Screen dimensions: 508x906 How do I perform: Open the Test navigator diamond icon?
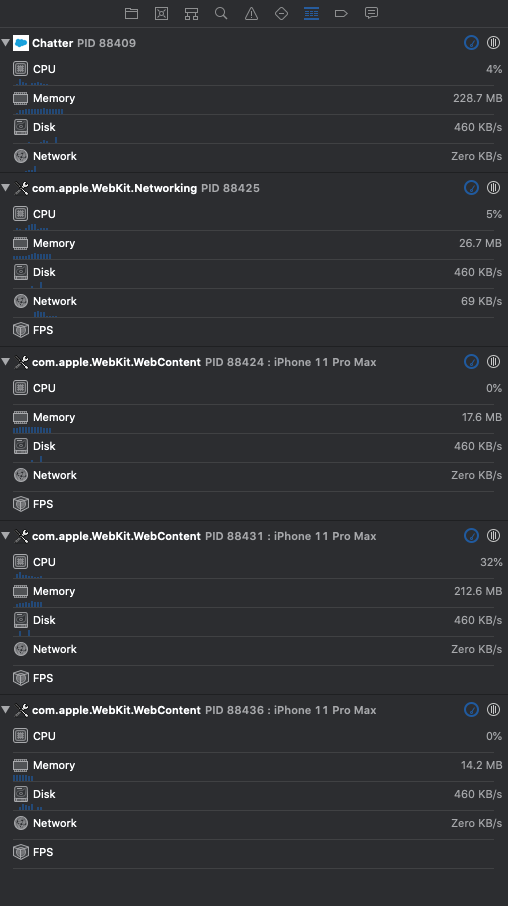pos(281,13)
